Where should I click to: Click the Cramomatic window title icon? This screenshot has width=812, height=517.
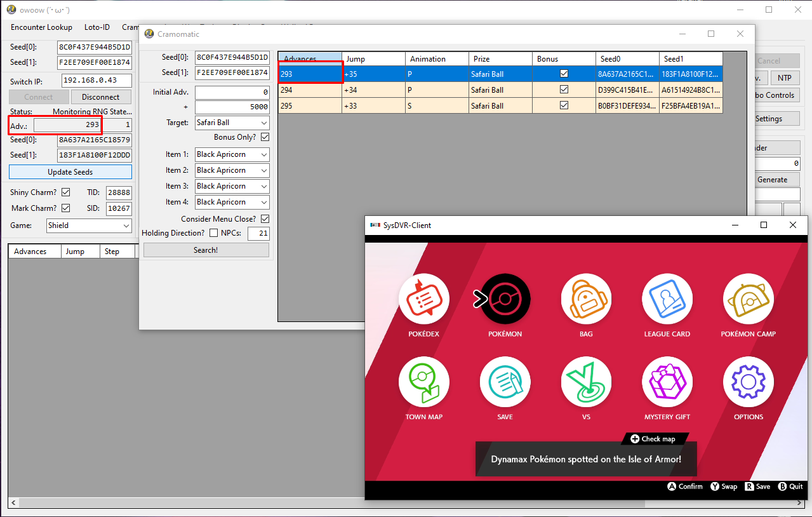149,34
